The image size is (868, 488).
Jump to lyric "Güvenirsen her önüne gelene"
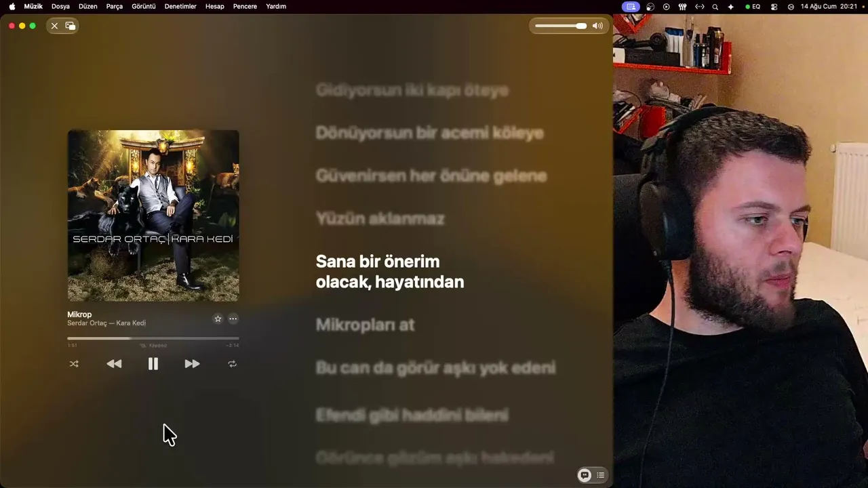pyautogui.click(x=431, y=176)
